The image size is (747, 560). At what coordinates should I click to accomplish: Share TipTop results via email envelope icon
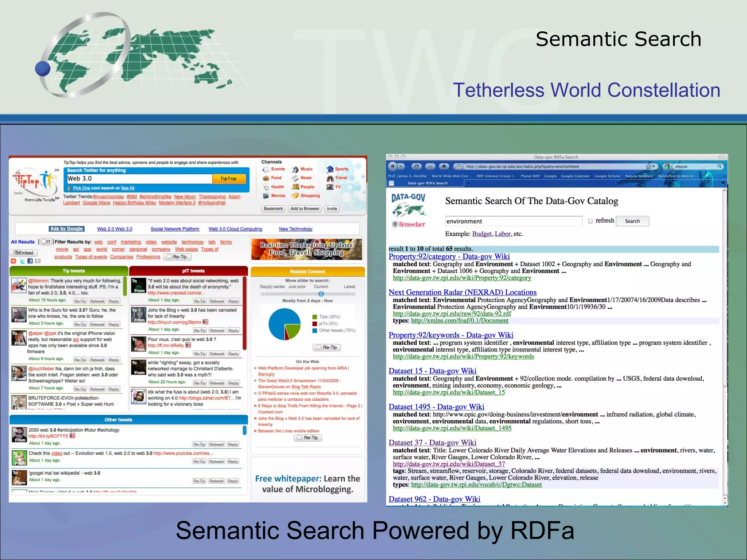tap(38, 261)
